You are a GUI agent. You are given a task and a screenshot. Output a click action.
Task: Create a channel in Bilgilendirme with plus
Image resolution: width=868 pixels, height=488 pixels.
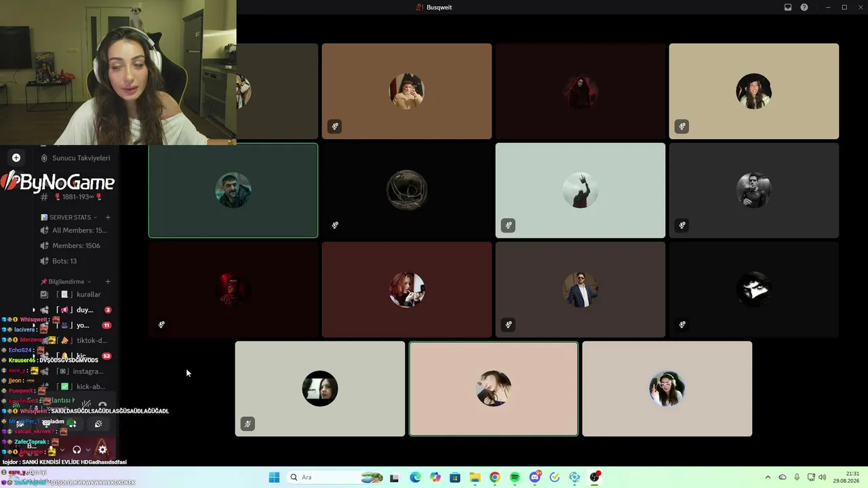click(x=108, y=281)
